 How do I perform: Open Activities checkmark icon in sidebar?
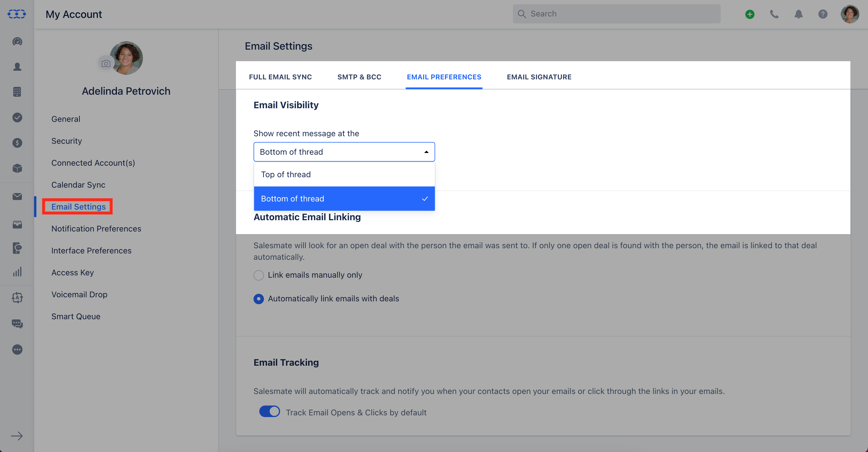[17, 117]
